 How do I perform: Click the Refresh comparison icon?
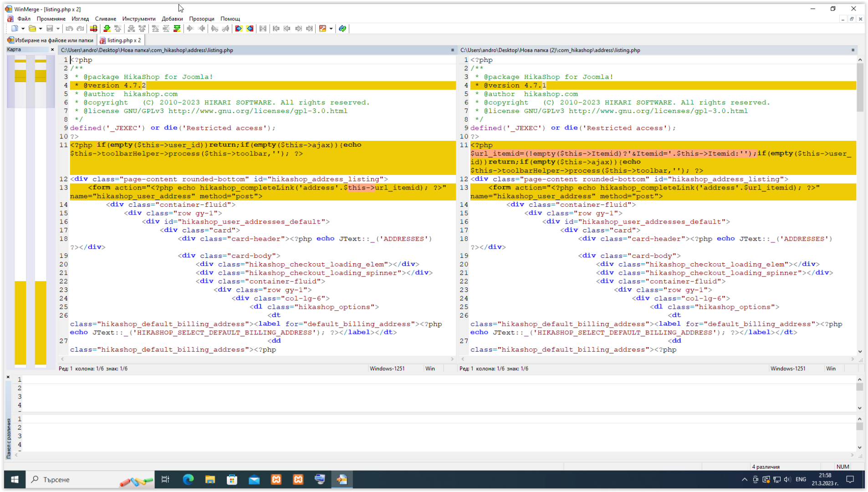pos(342,29)
